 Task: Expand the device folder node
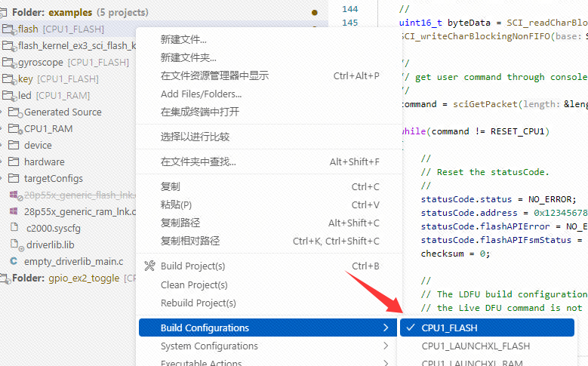pos(2,145)
